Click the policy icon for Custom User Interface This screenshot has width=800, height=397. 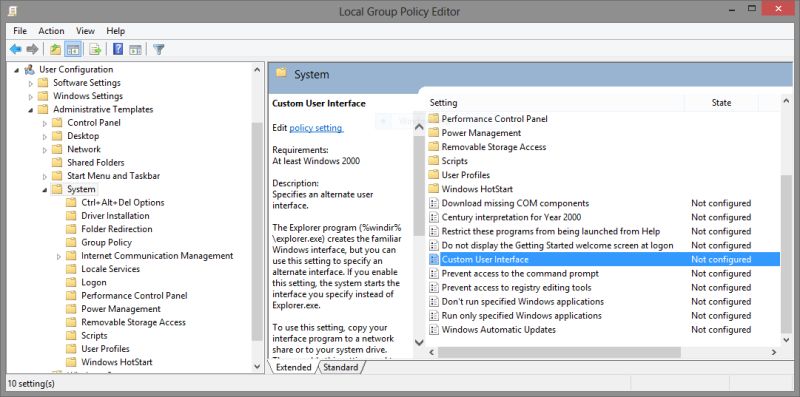pyautogui.click(x=434, y=259)
